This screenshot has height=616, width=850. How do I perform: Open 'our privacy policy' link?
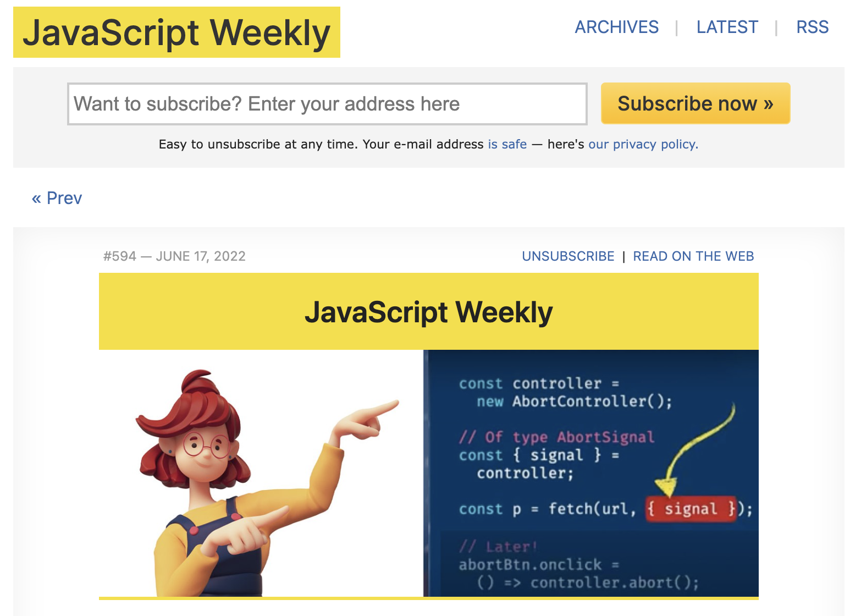click(x=643, y=144)
